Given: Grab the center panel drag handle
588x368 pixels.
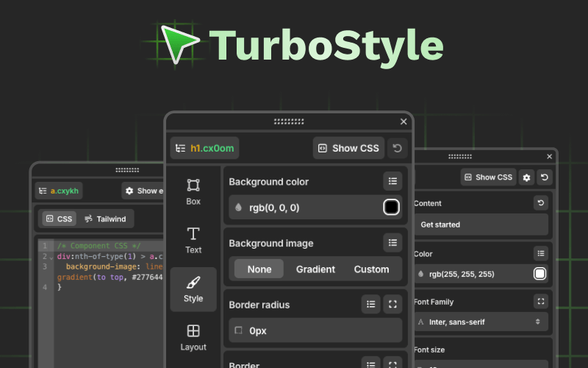Looking at the screenshot, I should click(x=289, y=121).
